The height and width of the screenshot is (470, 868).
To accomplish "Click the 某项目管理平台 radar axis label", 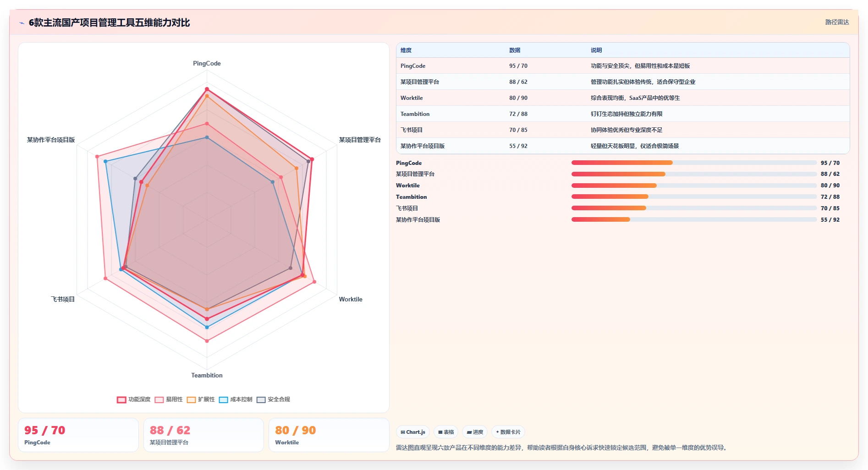I will [x=360, y=140].
